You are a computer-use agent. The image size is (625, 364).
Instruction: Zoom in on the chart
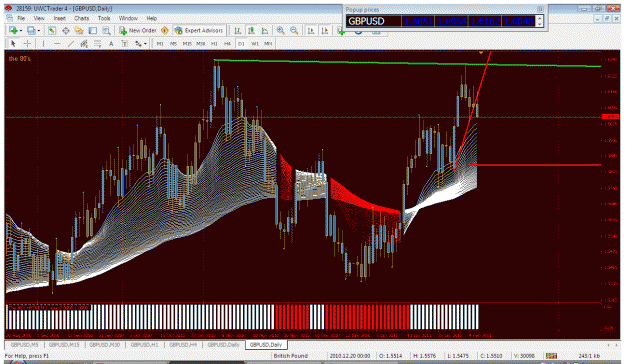(281, 30)
